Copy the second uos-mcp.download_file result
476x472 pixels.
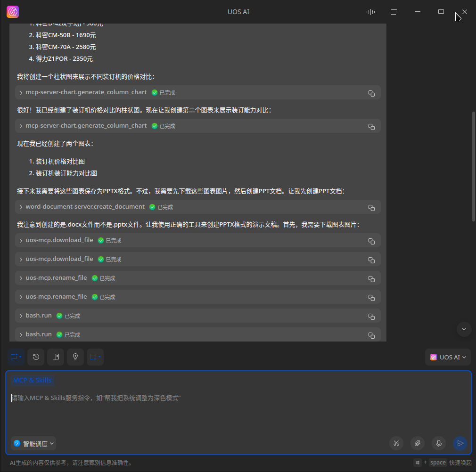pos(371,260)
